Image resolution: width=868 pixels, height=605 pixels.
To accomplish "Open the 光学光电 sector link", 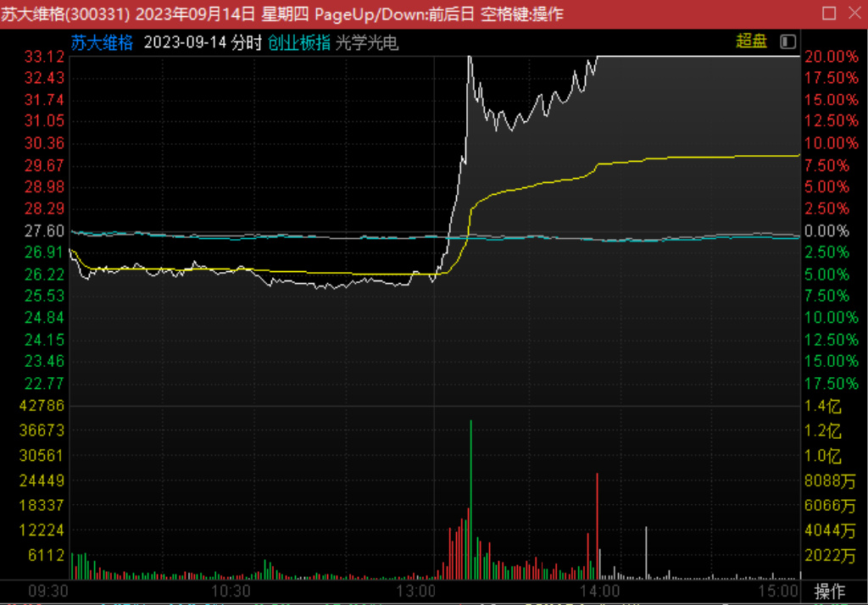I will pos(366,43).
